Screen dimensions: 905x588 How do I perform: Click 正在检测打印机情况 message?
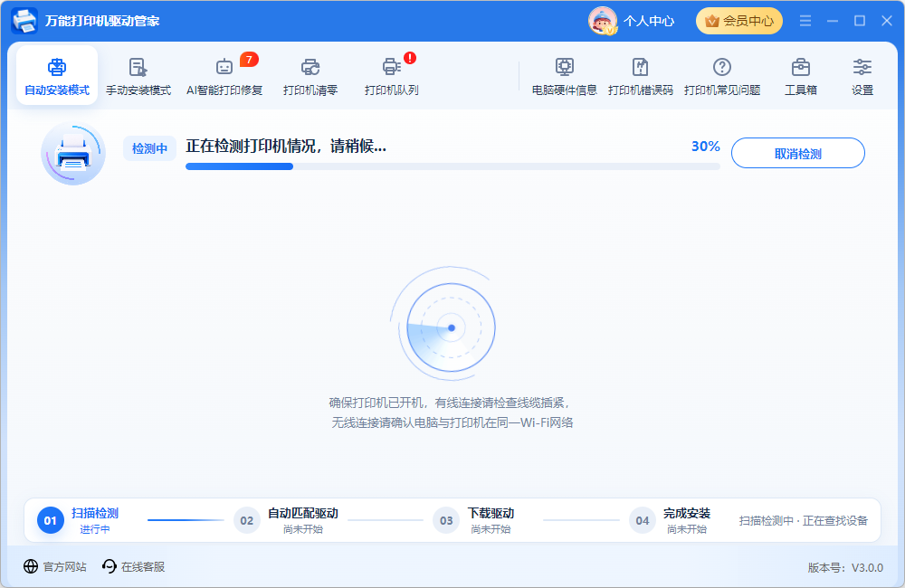[x=286, y=146]
